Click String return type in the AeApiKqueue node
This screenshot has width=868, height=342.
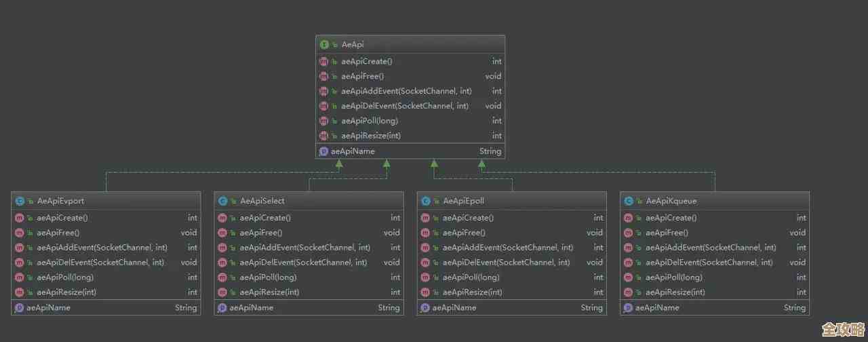tap(794, 307)
